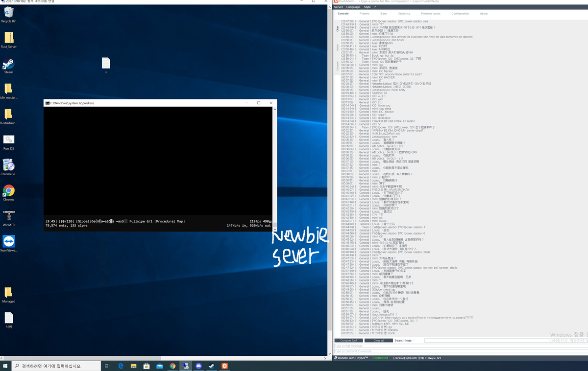Open the Server menu in RustAdmin
Screen dimensions: 588x371
click(x=339, y=7)
